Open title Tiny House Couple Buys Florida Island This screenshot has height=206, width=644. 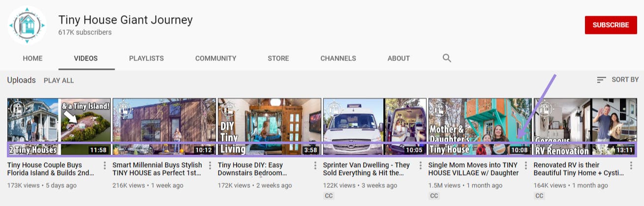tap(51, 169)
